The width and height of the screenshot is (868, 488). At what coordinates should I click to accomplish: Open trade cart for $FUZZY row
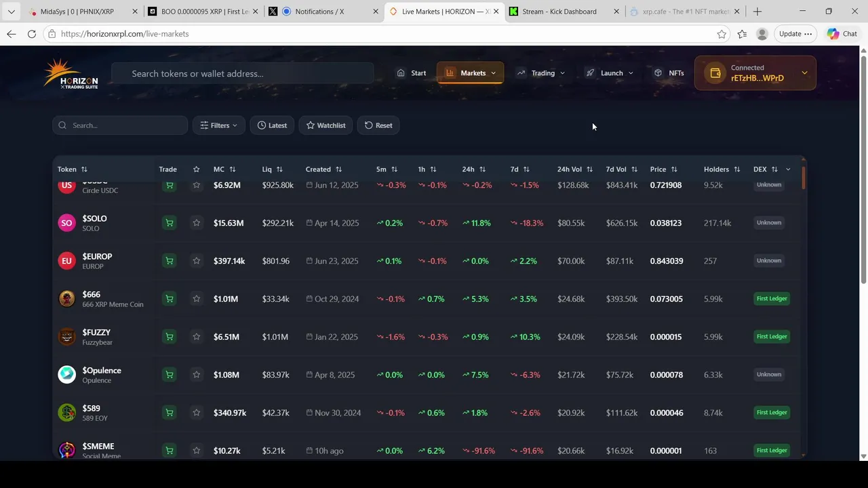pos(170,337)
